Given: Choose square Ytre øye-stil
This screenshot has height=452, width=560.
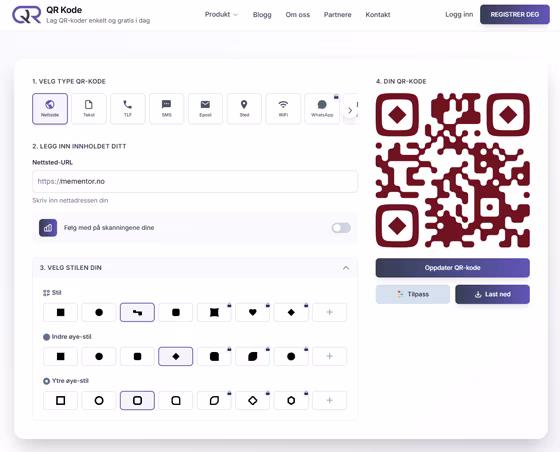Looking at the screenshot, I should pos(61,401).
